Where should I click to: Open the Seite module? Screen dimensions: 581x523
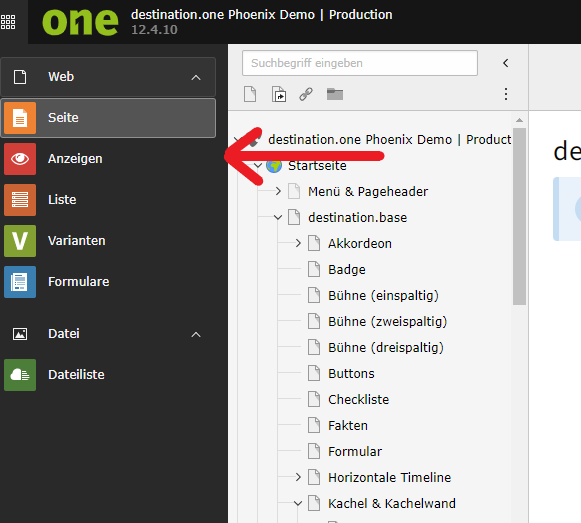coord(108,118)
